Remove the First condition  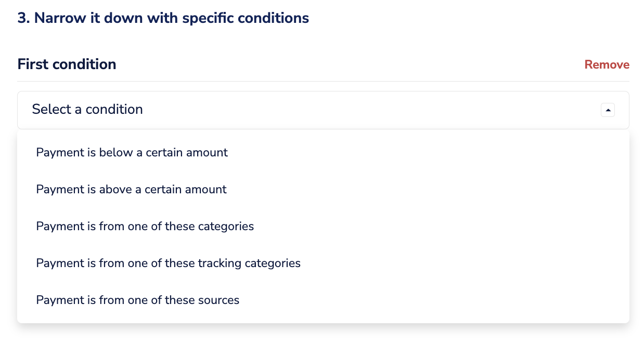coord(607,64)
